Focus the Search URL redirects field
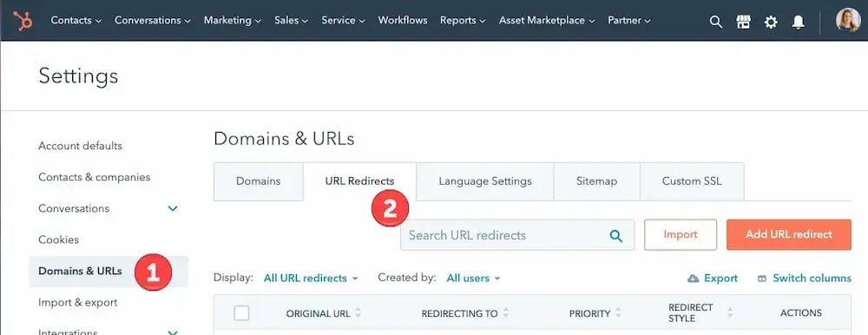 click(x=517, y=235)
